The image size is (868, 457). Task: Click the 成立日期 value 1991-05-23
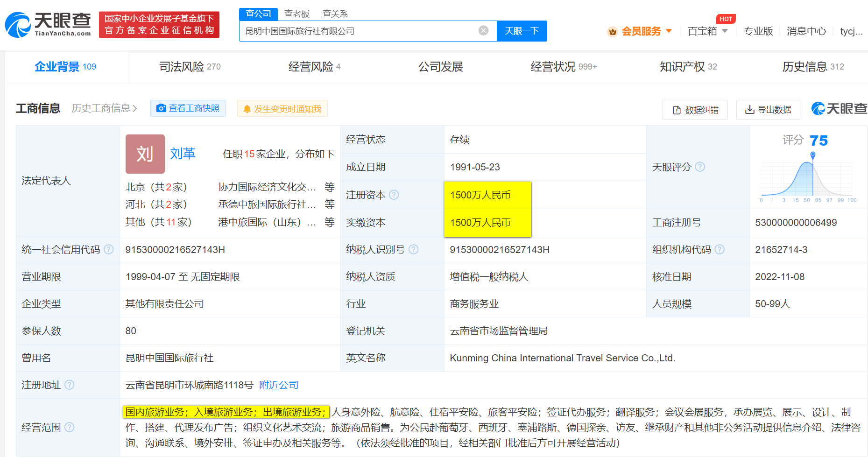[475, 167]
